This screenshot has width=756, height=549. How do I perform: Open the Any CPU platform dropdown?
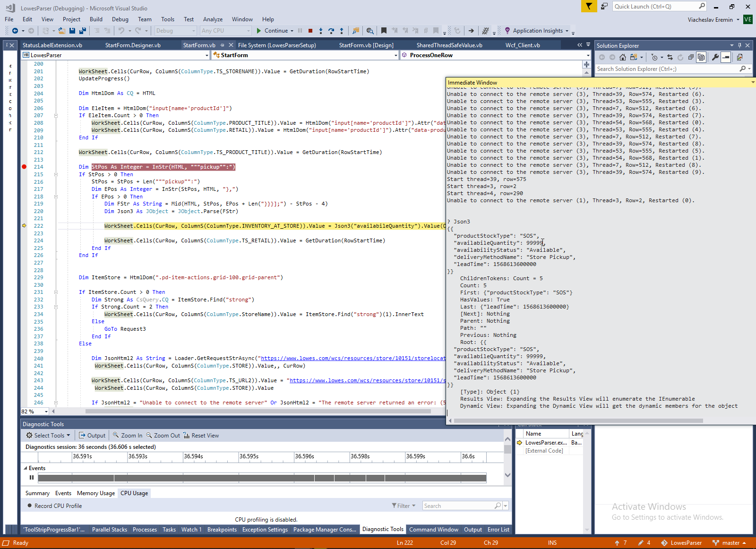pyautogui.click(x=225, y=31)
